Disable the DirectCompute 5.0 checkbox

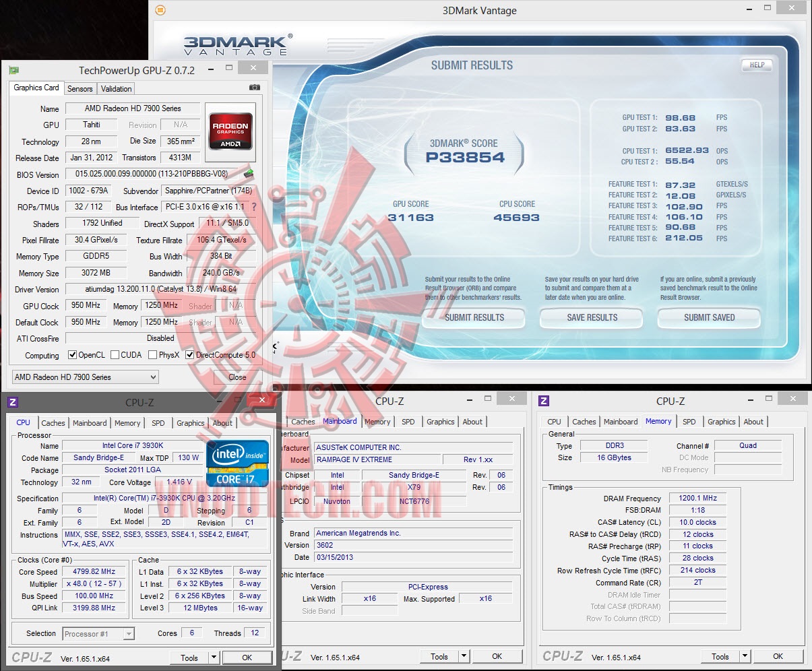click(189, 354)
